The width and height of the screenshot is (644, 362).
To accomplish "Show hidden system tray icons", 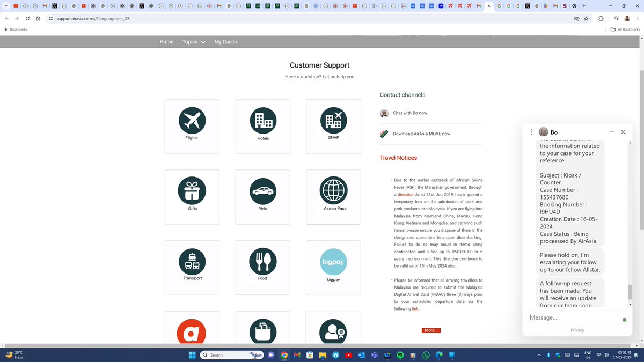I will point(539,355).
